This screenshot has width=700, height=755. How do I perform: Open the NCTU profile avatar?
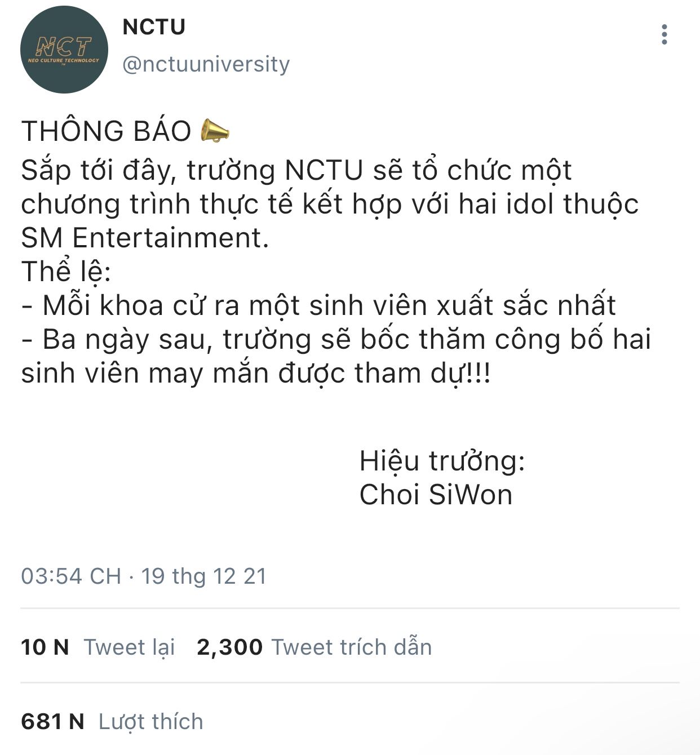64,50
